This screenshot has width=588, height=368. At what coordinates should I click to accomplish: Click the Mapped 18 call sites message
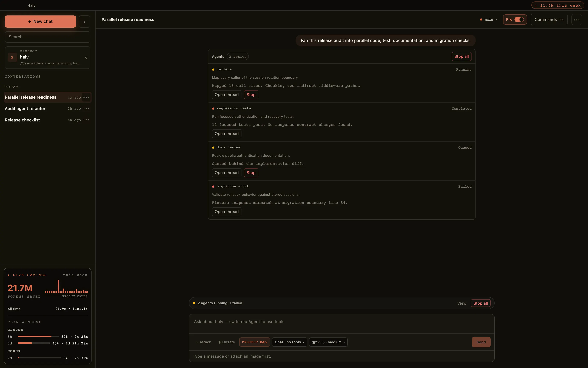[x=286, y=86]
